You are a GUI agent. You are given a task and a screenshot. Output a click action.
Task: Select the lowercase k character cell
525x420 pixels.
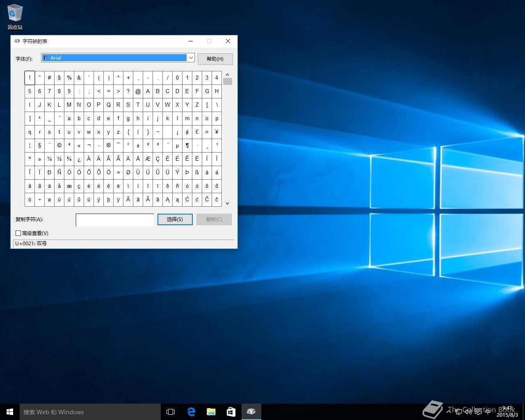click(167, 118)
